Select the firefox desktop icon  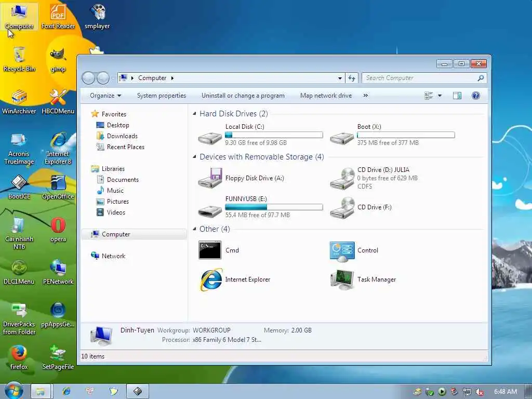tap(19, 357)
